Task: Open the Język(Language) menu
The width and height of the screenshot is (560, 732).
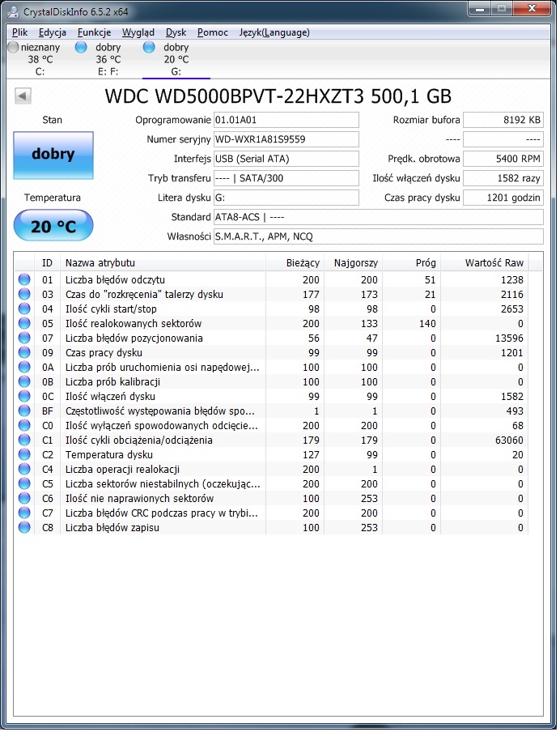Action: 274,32
